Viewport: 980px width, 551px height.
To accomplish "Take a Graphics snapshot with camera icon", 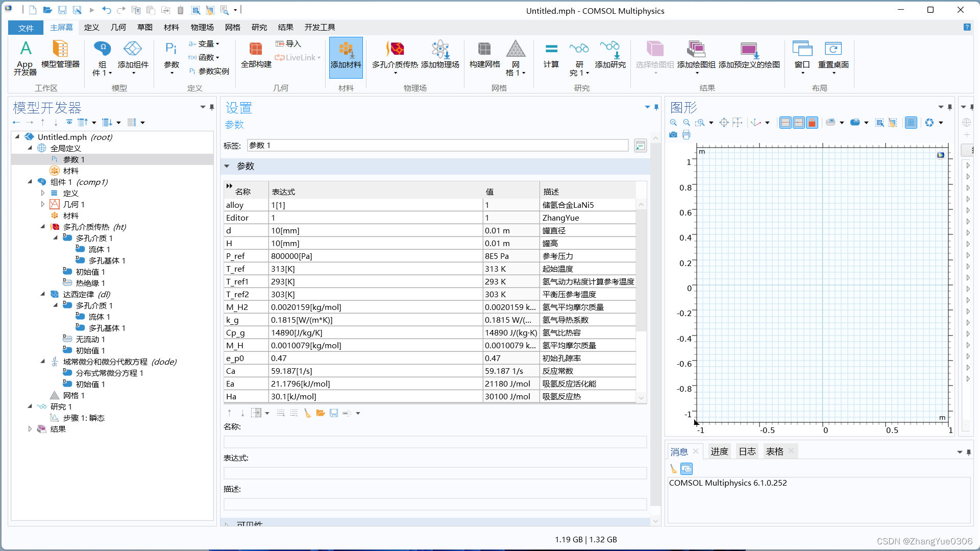I will click(673, 135).
